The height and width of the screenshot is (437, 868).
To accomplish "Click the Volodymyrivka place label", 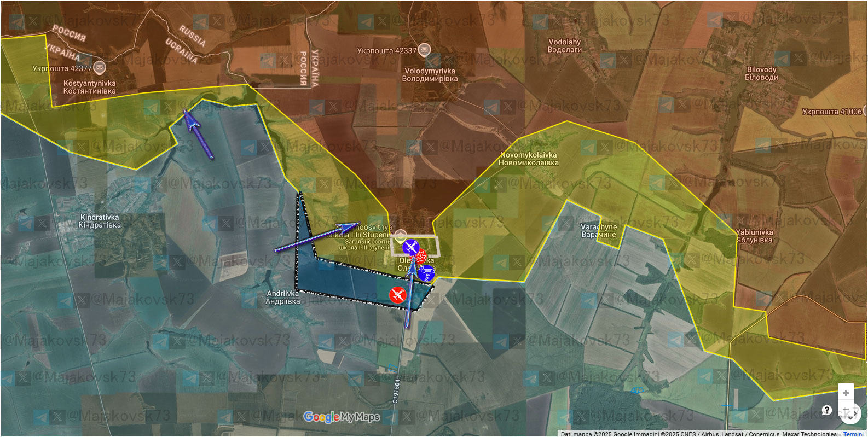I will tap(430, 75).
